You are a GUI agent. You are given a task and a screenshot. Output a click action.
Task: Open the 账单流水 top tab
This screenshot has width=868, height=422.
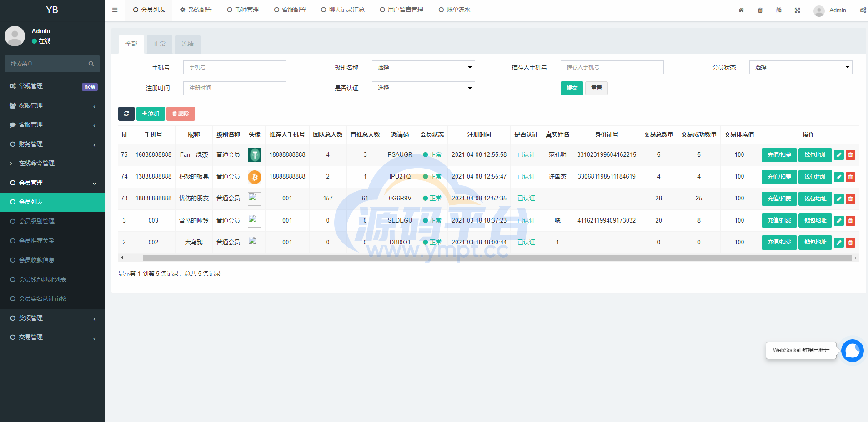[x=454, y=10]
